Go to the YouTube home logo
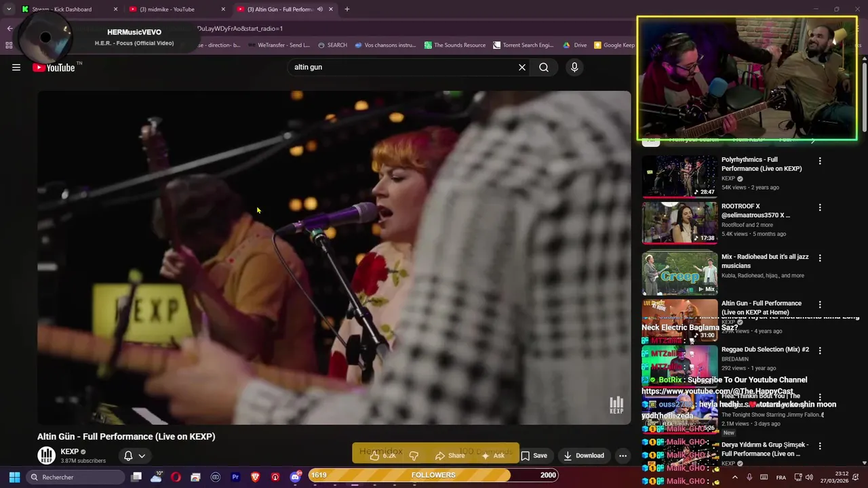 (54, 67)
